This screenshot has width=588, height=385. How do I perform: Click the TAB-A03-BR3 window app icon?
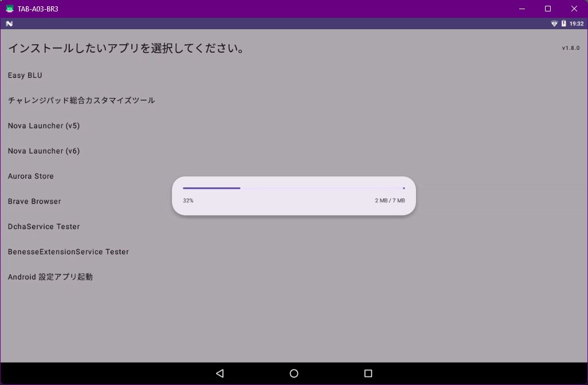coord(10,9)
